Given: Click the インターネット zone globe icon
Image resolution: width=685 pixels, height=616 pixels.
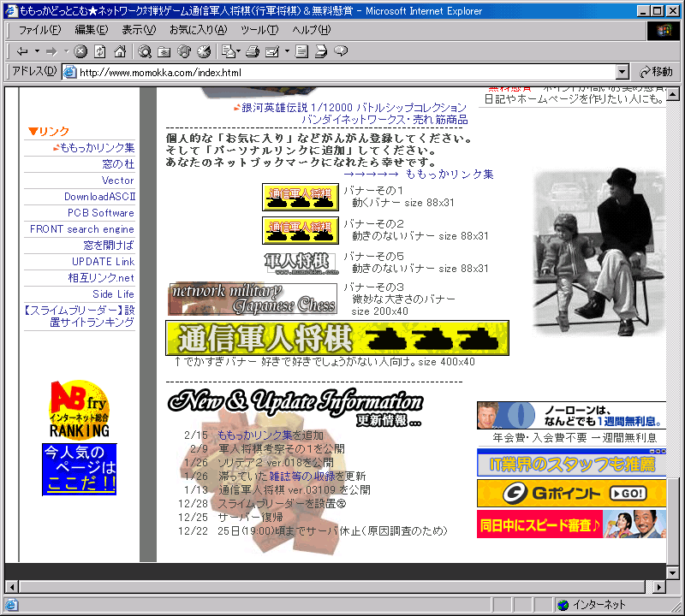Looking at the screenshot, I should (563, 605).
